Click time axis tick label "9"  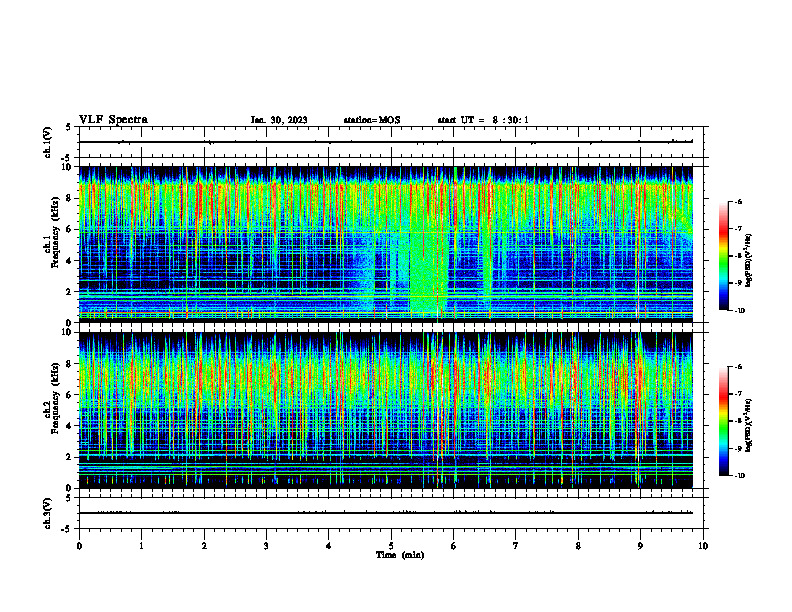coord(640,546)
